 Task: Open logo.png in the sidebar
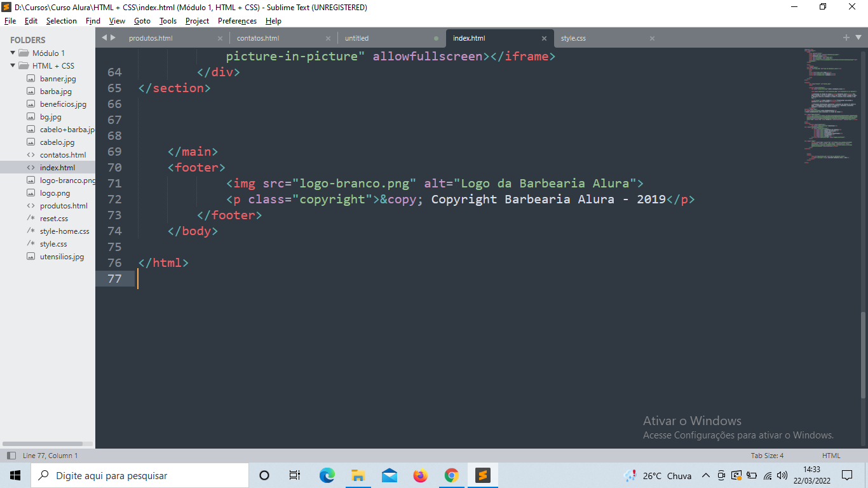pos(55,193)
